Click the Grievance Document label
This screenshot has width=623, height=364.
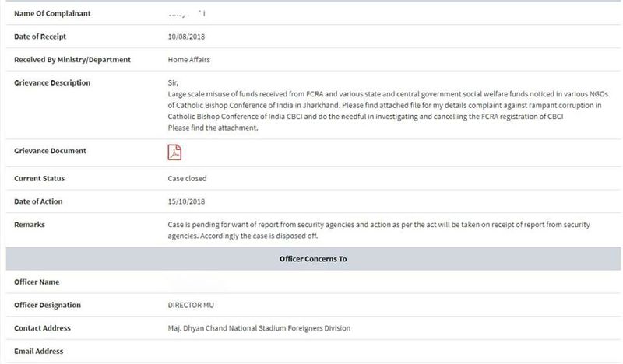(x=50, y=151)
